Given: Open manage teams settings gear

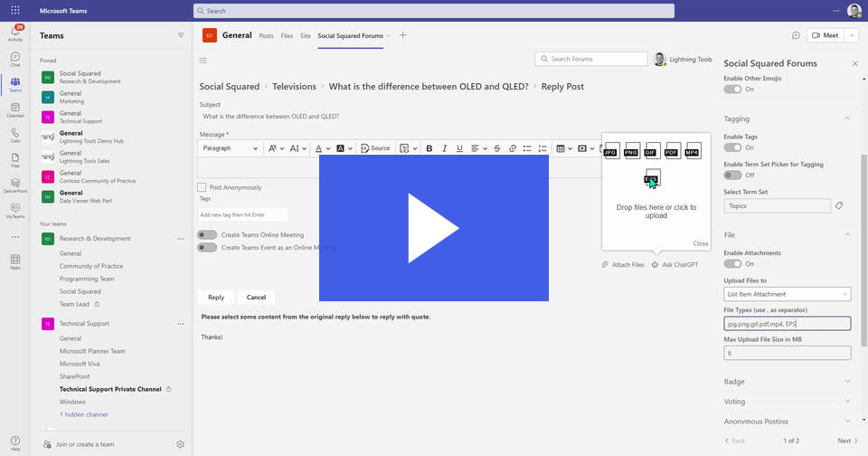Looking at the screenshot, I should point(180,444).
